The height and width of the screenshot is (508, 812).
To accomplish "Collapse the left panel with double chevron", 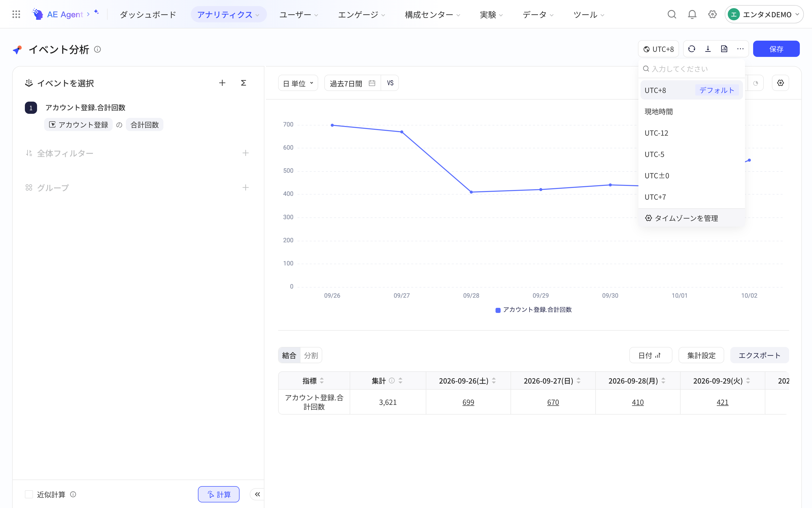I will (257, 494).
